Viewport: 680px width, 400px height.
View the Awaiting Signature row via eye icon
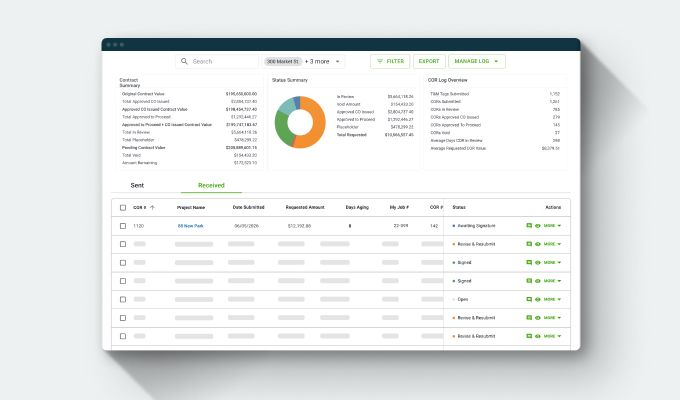[x=538, y=226]
